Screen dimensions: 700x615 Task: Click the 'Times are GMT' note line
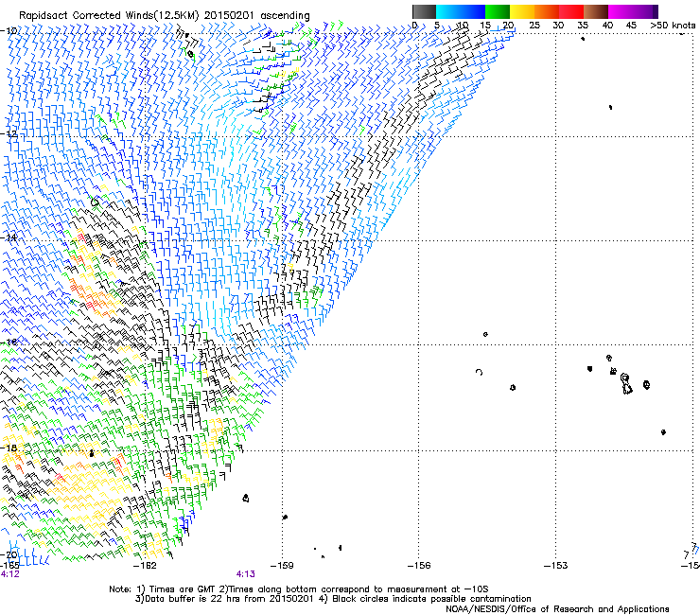[x=299, y=589]
